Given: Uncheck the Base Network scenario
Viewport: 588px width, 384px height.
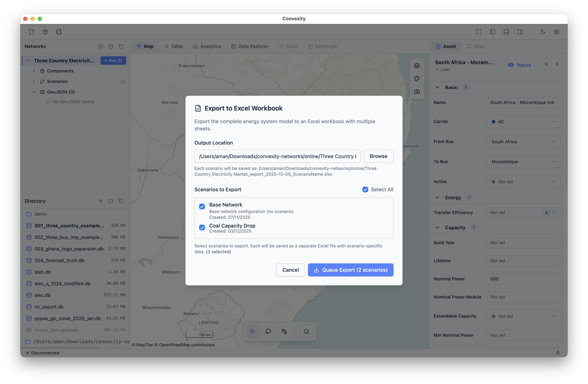Looking at the screenshot, I should (x=202, y=206).
